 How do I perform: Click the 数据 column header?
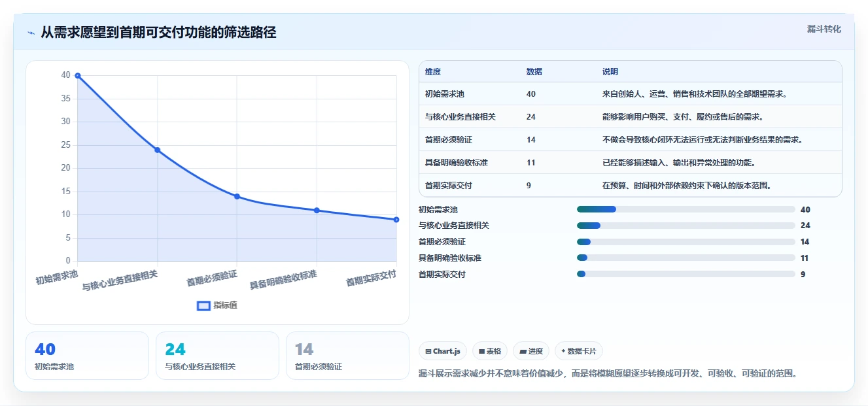(x=534, y=72)
